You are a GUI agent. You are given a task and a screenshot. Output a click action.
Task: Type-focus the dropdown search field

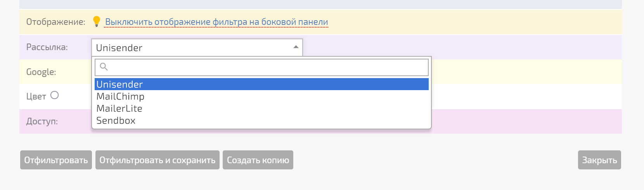(x=268, y=67)
